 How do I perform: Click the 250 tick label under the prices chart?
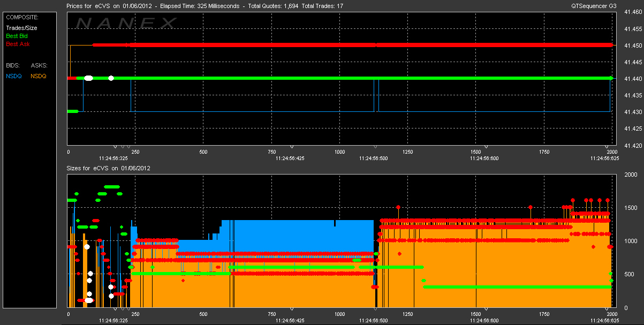135,152
